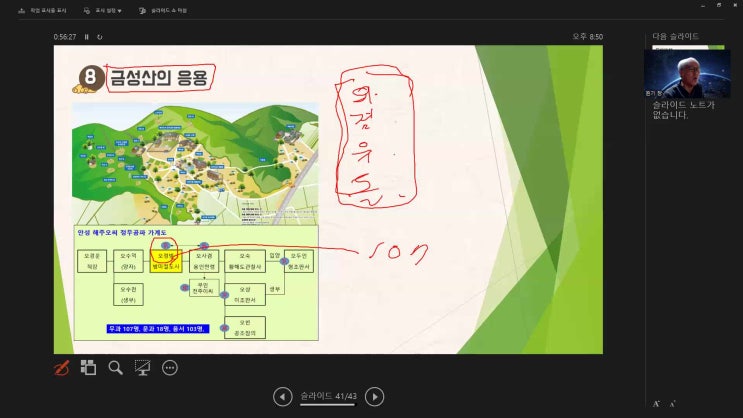Select the pen and laser pointer tools
The width and height of the screenshot is (743, 418).
coord(61,367)
